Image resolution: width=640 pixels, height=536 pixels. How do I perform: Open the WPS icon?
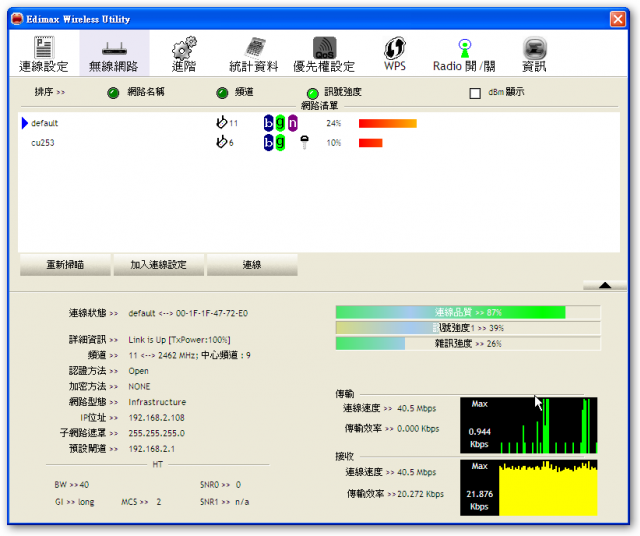point(395,48)
